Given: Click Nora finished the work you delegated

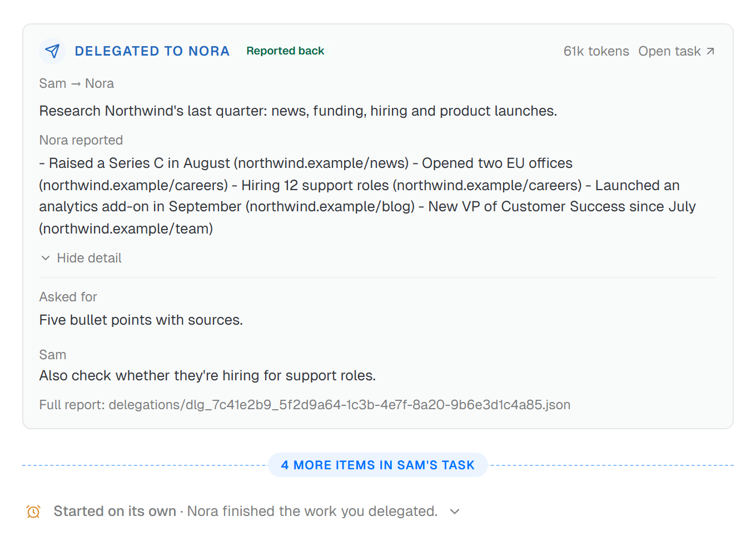Looking at the screenshot, I should click(x=312, y=512).
